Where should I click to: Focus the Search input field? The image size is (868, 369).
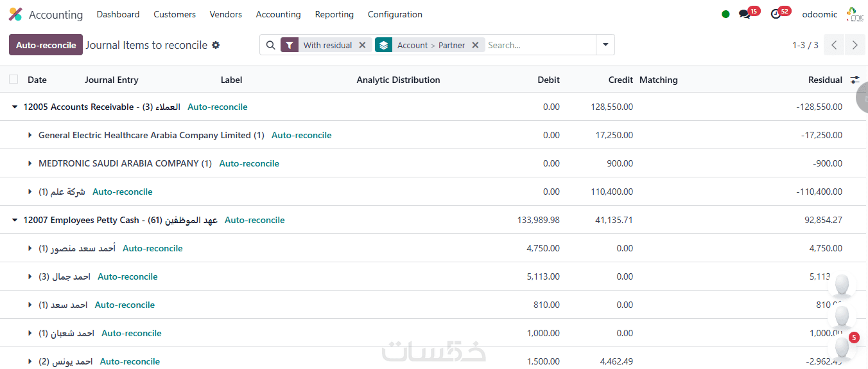click(539, 45)
